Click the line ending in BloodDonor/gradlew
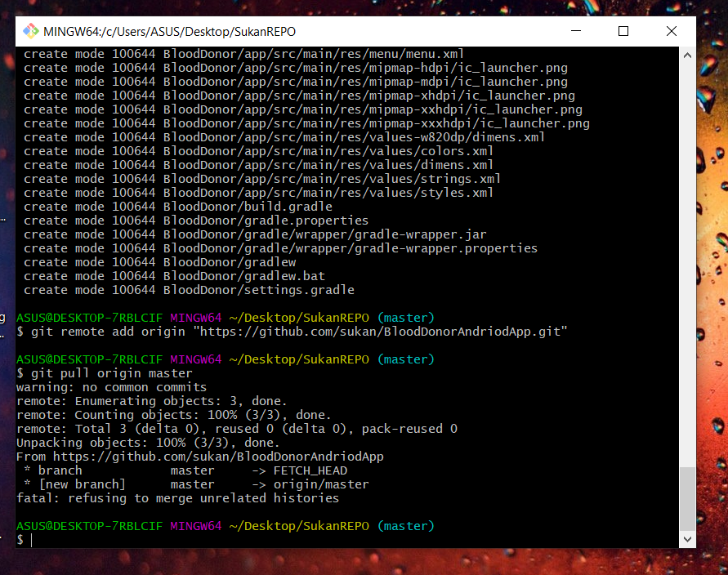Image resolution: width=728 pixels, height=575 pixels. tap(159, 262)
